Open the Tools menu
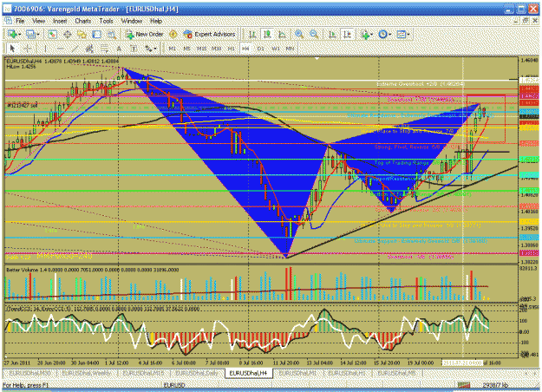 [x=106, y=21]
